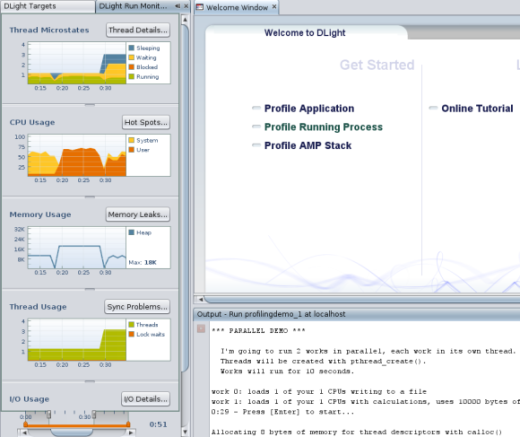Click the Memory Usage chart

[x=77, y=247]
